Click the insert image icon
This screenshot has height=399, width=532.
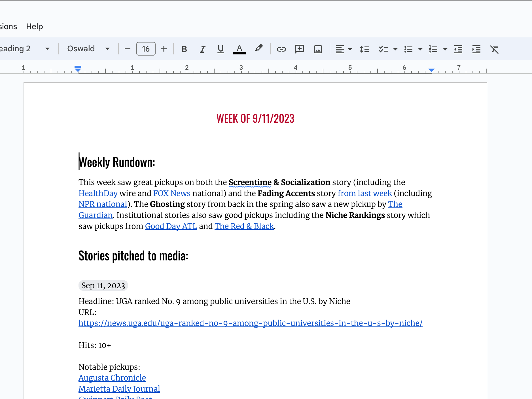click(x=318, y=49)
